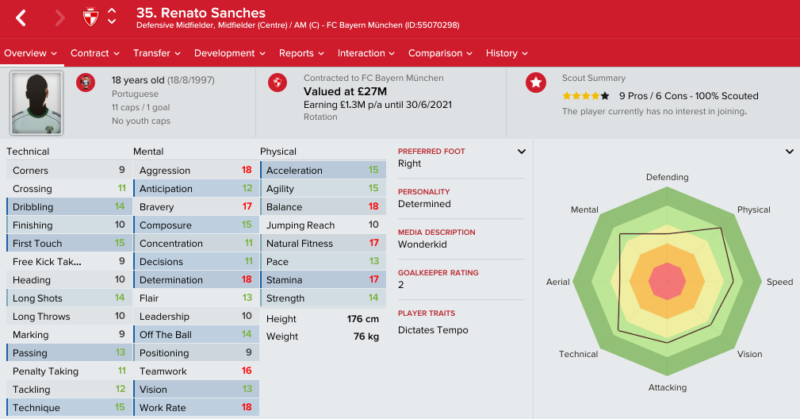Open the Overview tab
Screen dimensions: 800x419
tap(31, 53)
